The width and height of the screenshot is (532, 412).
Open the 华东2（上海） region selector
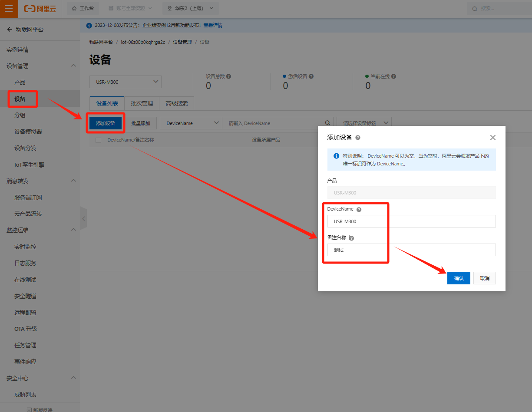(x=191, y=8)
